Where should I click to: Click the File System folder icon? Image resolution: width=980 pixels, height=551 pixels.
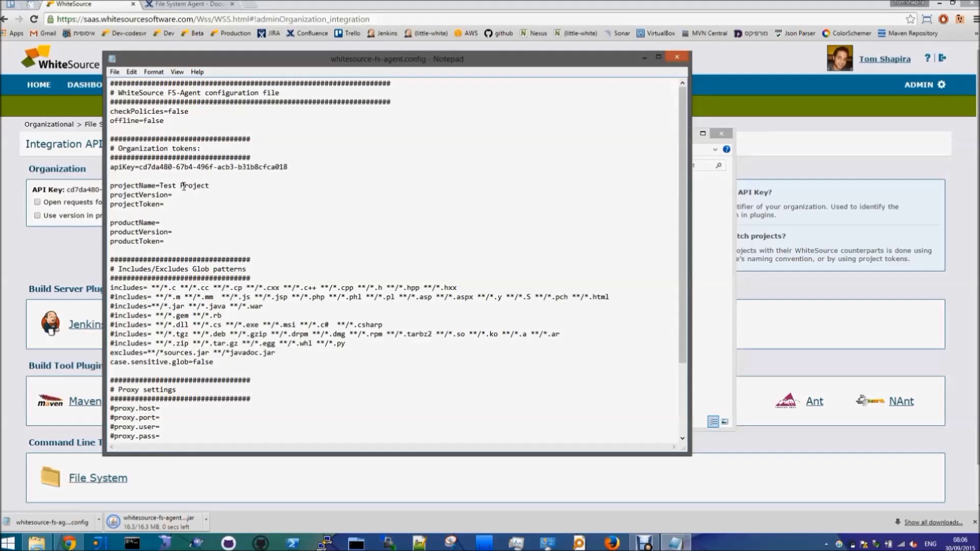tap(51, 477)
